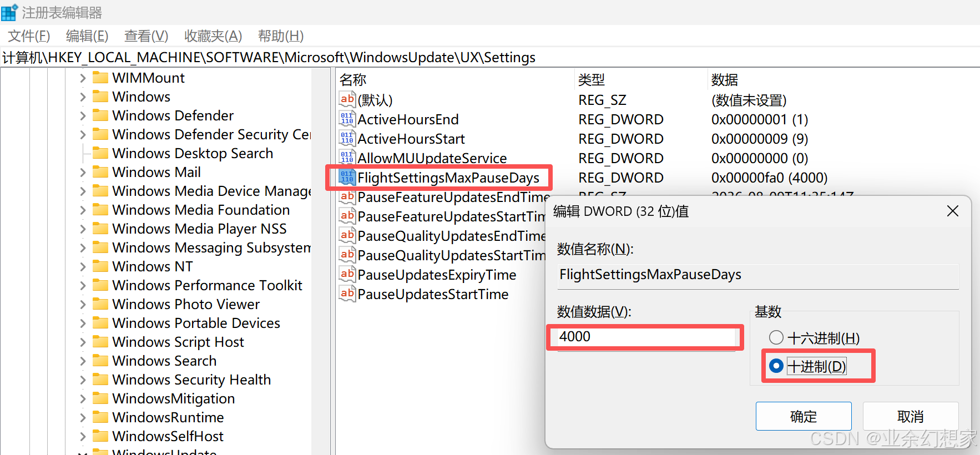Click the Windows Script Host folder icon
The height and width of the screenshot is (455, 980).
click(100, 341)
